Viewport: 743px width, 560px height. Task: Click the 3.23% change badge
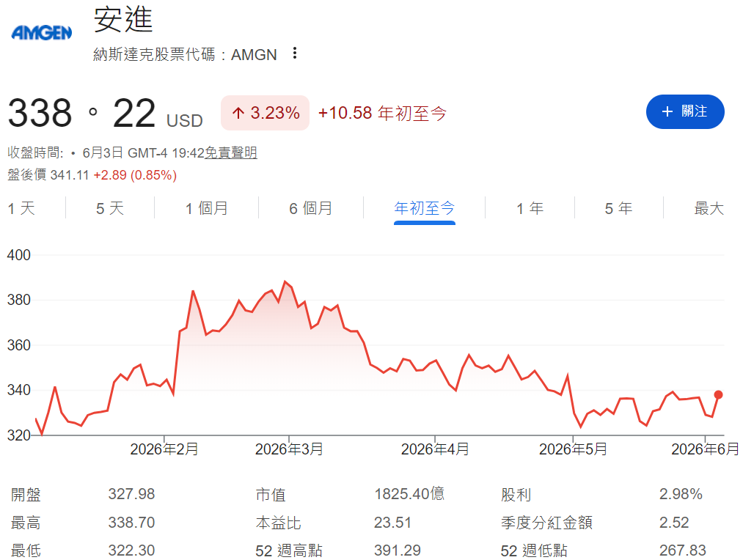pyautogui.click(x=266, y=113)
